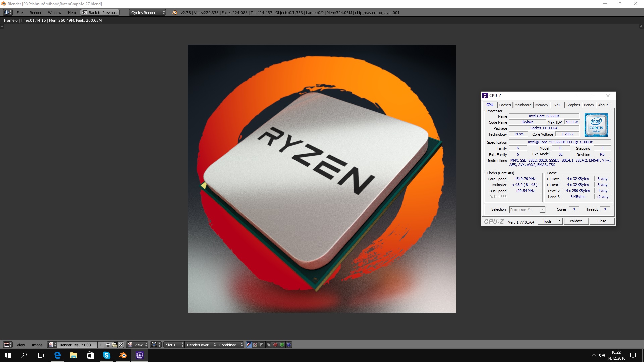Click the new image plus icon
The width and height of the screenshot is (644, 362).
[x=108, y=345]
